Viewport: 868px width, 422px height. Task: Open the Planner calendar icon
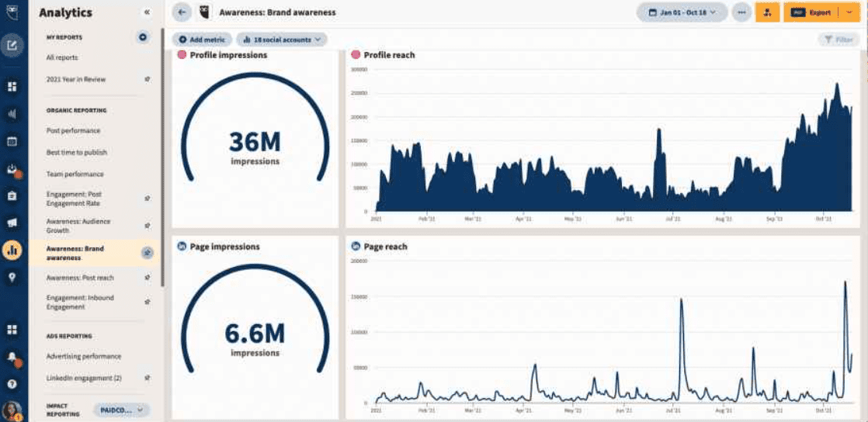12,141
